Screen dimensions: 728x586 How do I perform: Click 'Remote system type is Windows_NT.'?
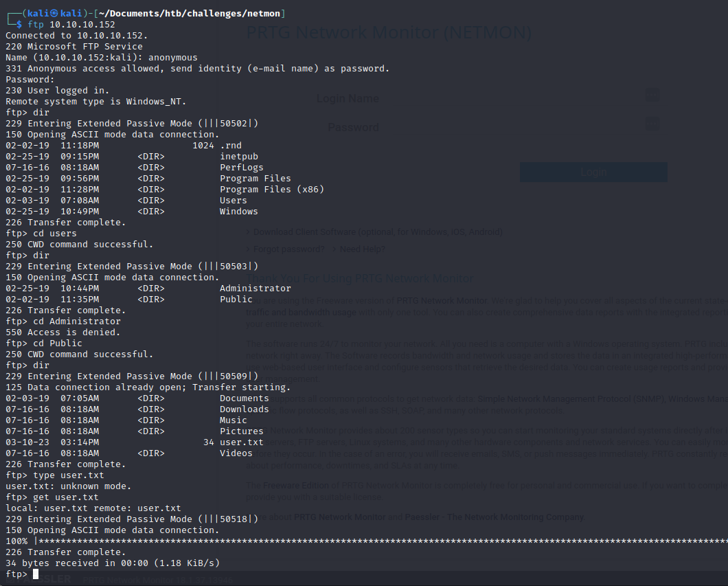click(x=95, y=101)
